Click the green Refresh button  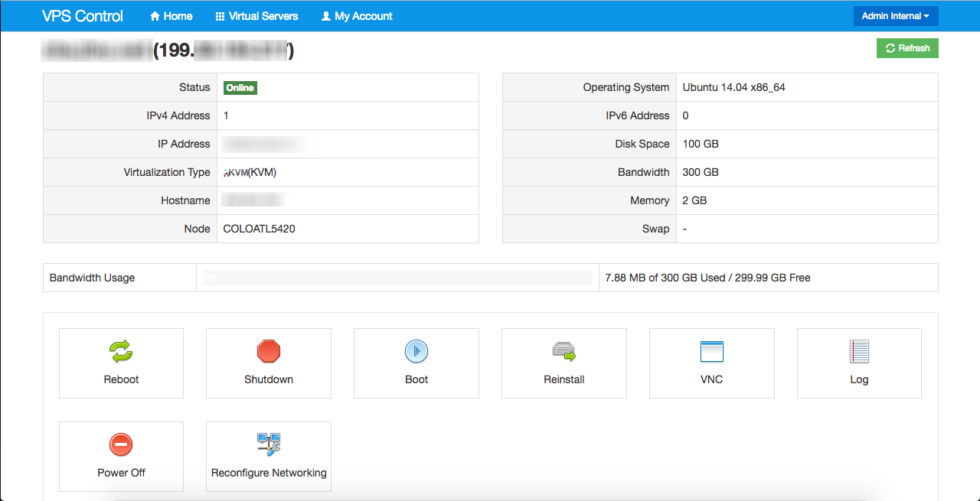pyautogui.click(x=907, y=48)
